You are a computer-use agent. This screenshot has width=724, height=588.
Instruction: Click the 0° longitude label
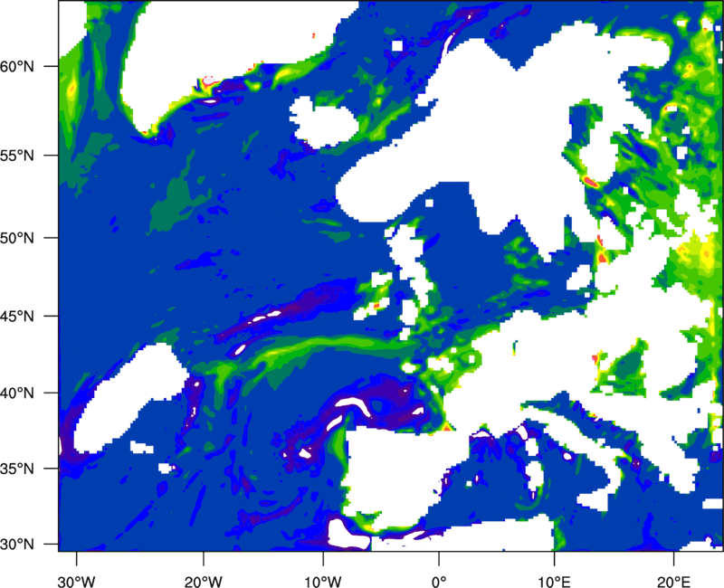(439, 582)
